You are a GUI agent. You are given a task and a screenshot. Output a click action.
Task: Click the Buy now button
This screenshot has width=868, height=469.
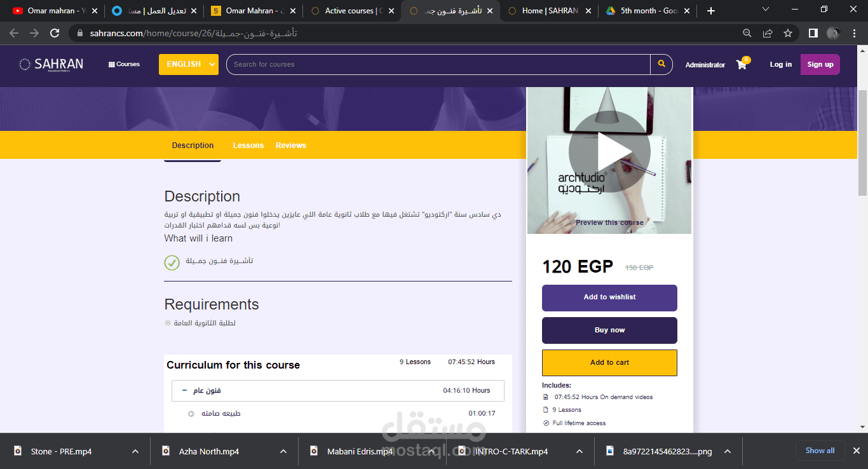(x=609, y=330)
